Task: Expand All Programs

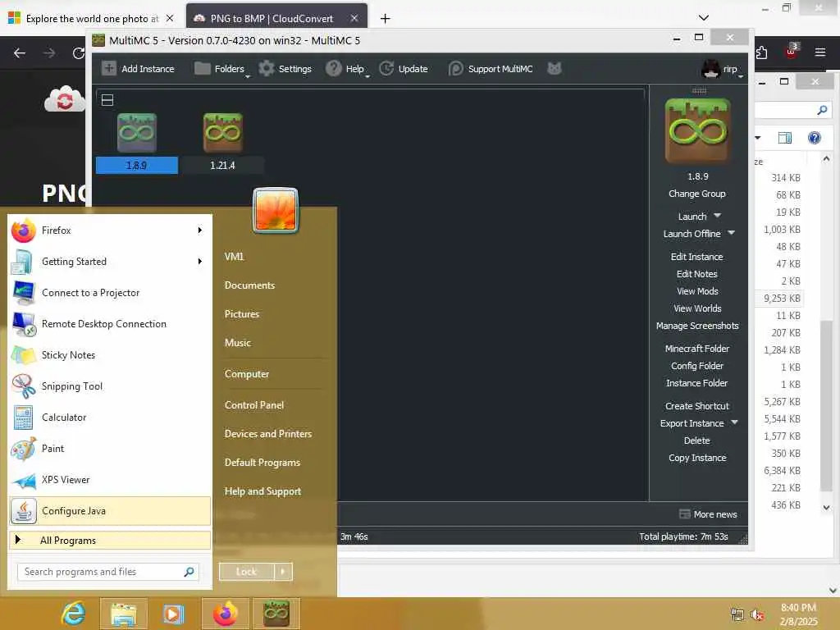Action: [x=109, y=540]
